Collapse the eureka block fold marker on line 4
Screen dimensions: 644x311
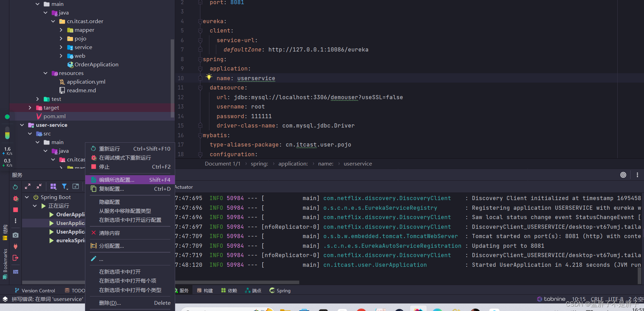200,21
